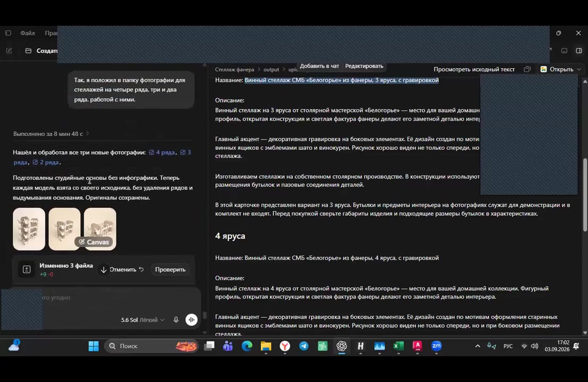
Task: Click the down-arrow scroll-to-bottom button
Action: pyautogui.click(x=103, y=270)
